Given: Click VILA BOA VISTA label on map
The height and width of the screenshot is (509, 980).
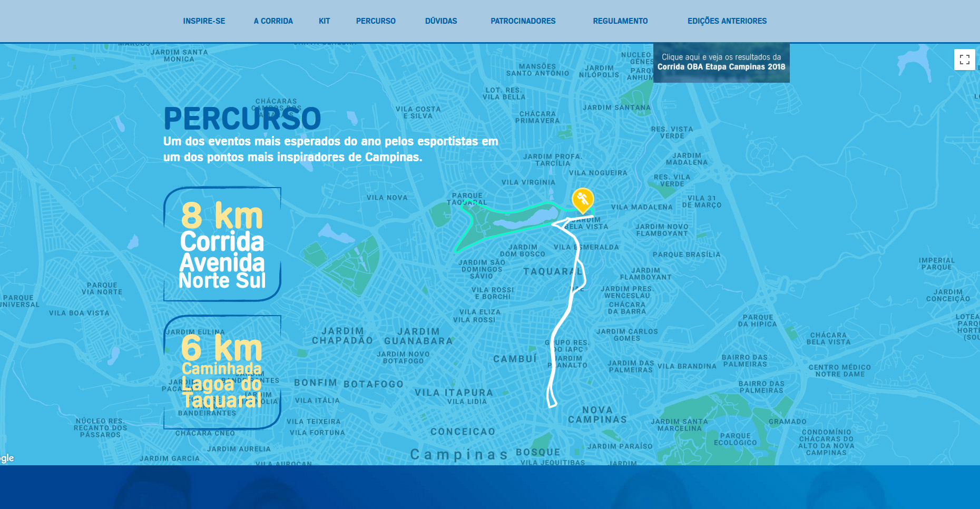Looking at the screenshot, I should pyautogui.click(x=79, y=313).
